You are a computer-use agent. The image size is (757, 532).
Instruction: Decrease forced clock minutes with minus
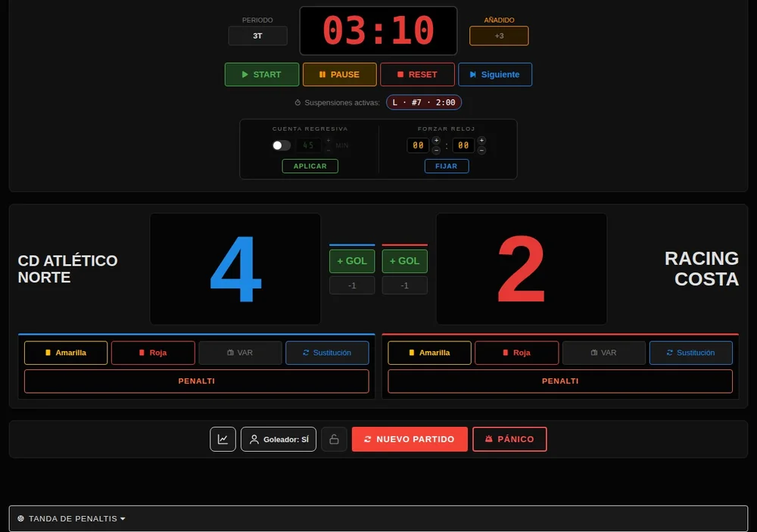pyautogui.click(x=436, y=150)
